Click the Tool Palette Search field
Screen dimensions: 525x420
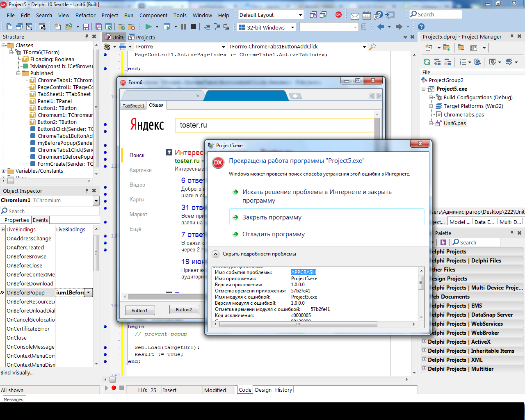pos(476,242)
